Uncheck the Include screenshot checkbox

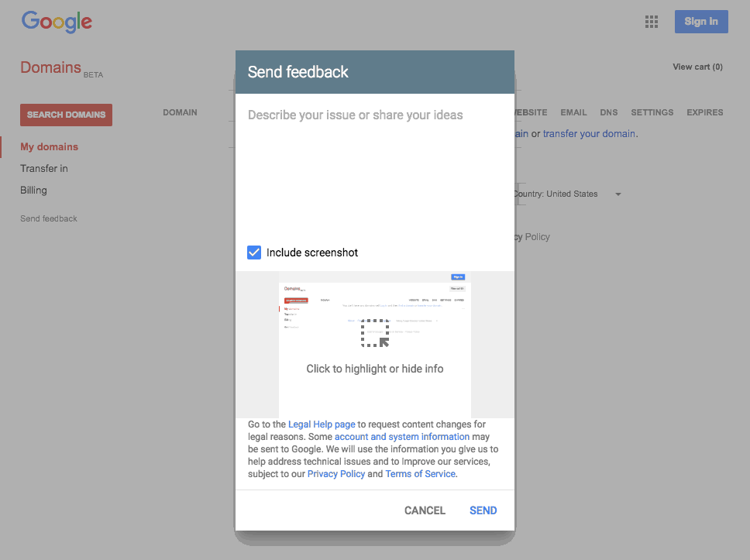coord(254,253)
